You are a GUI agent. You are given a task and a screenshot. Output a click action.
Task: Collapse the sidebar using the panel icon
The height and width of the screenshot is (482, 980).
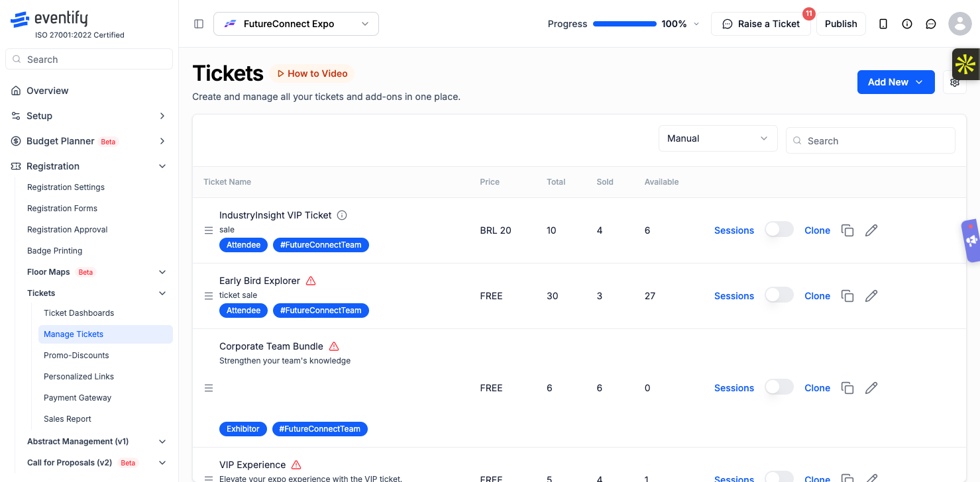point(199,24)
